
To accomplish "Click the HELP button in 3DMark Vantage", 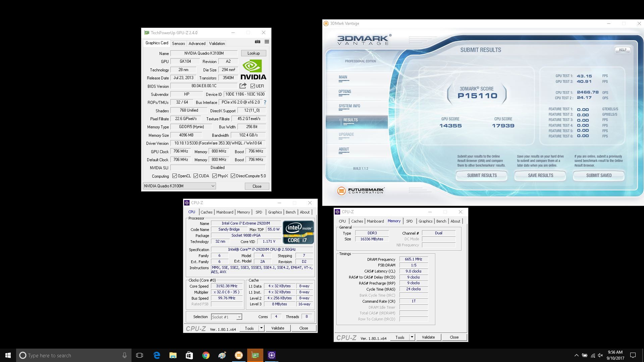I will click(623, 50).
